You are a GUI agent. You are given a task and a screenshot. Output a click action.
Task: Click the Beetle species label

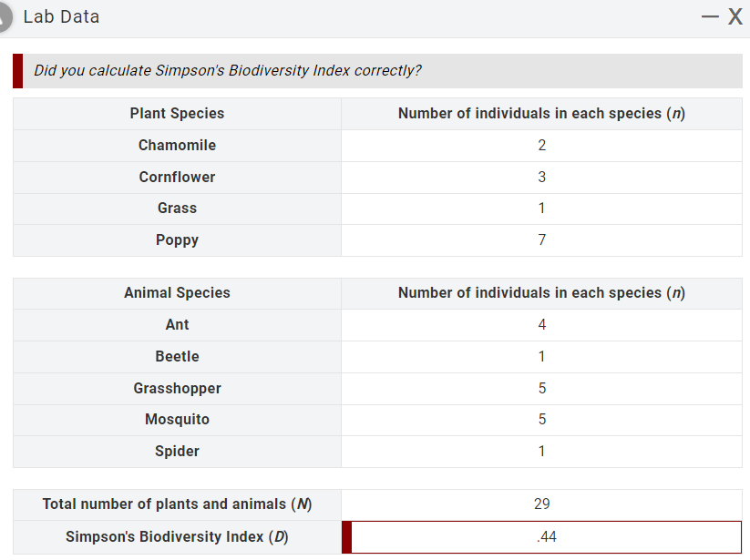[x=177, y=356]
